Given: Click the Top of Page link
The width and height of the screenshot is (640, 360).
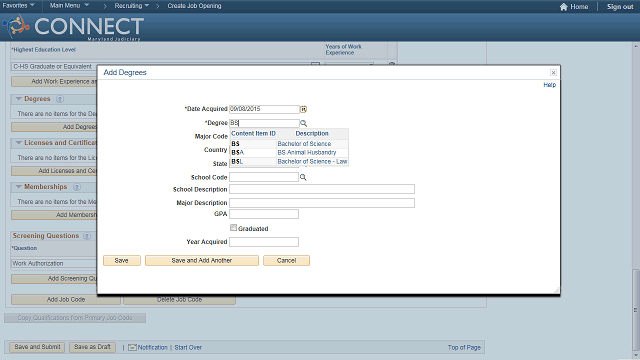Looking at the screenshot, I should click(464, 347).
